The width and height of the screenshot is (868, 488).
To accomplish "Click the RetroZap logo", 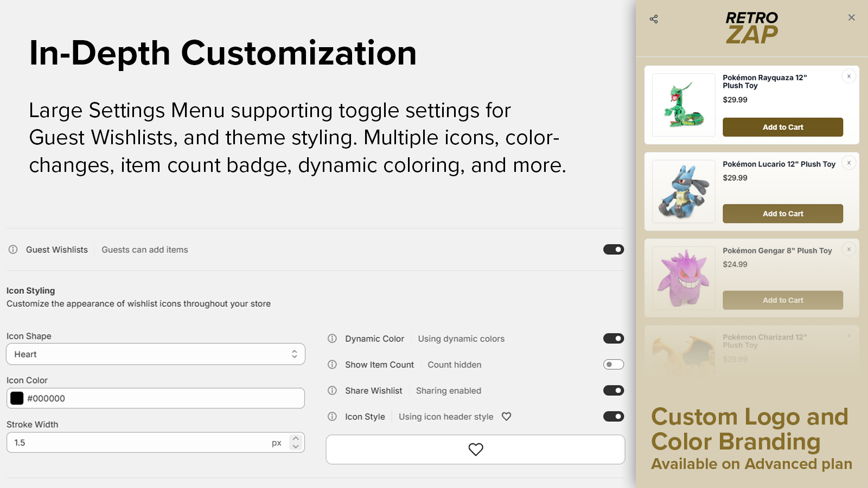I will pos(751,28).
